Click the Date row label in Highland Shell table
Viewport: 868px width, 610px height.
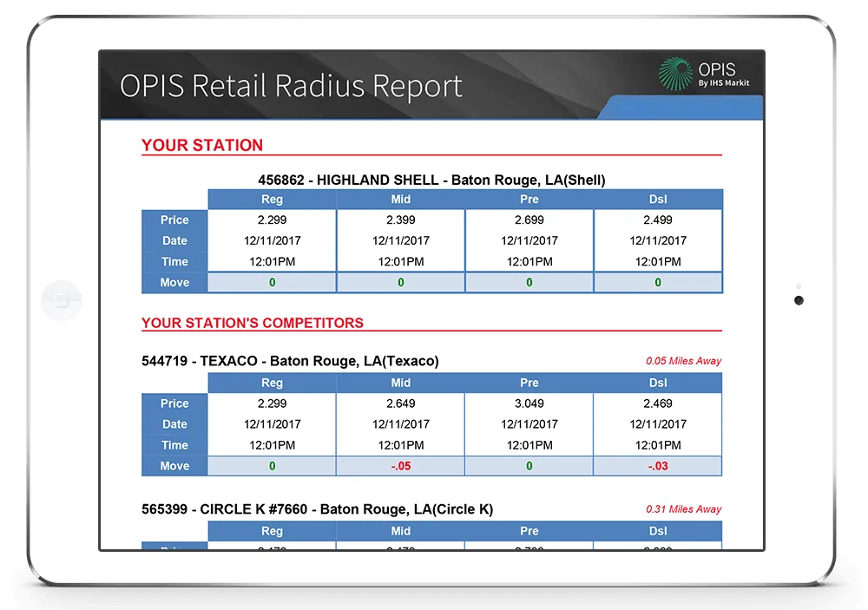174,241
